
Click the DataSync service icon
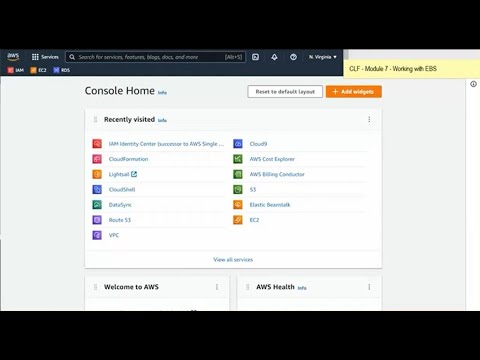[x=97, y=205]
